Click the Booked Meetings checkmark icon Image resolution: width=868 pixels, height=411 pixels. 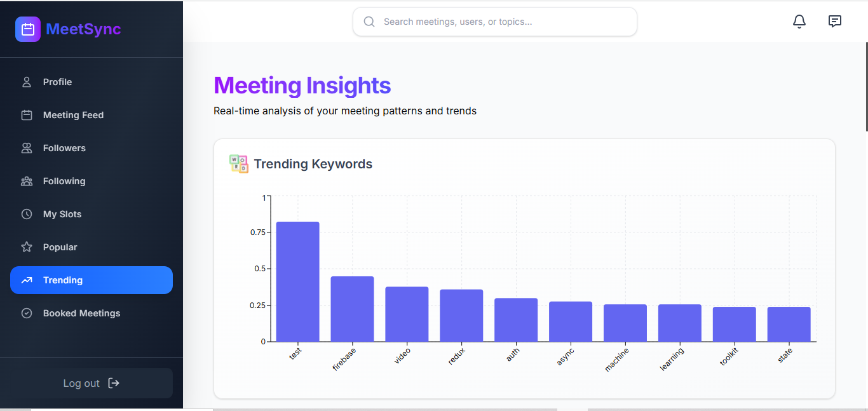tap(27, 313)
